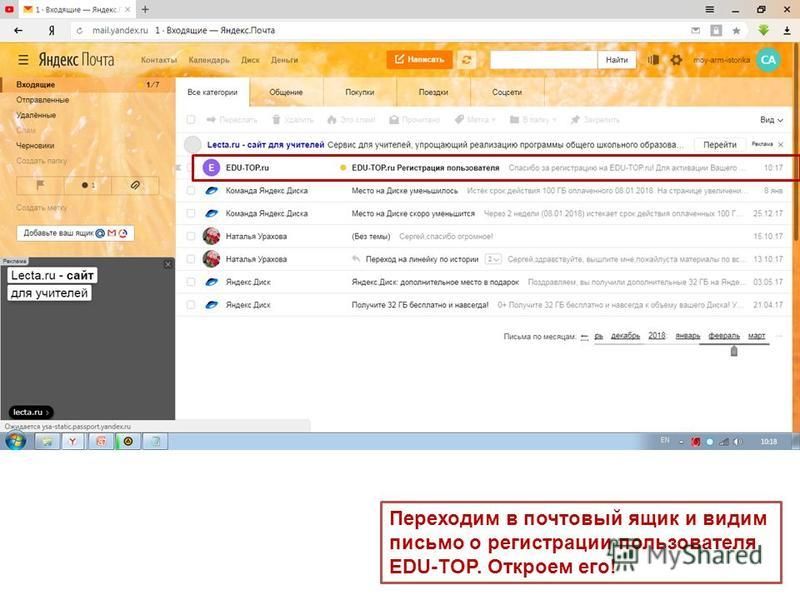Open the Контакты link in the header
Screen dimensions: 800x600
(x=159, y=60)
